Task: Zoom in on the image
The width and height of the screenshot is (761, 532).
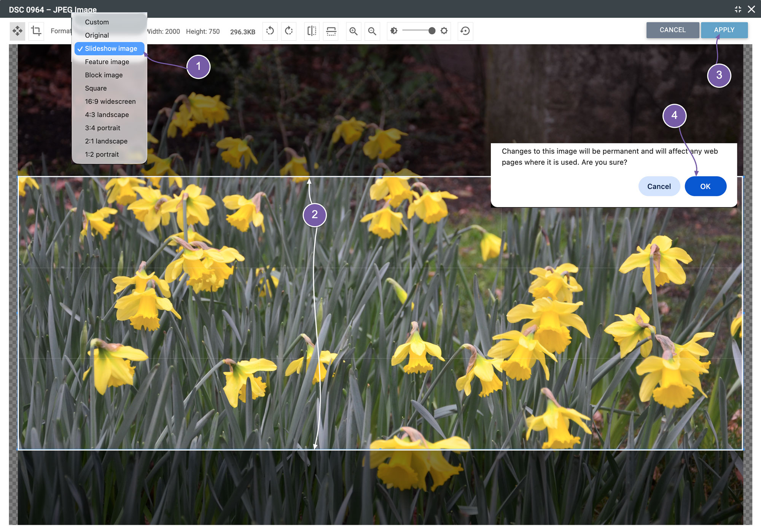Action: tap(353, 31)
